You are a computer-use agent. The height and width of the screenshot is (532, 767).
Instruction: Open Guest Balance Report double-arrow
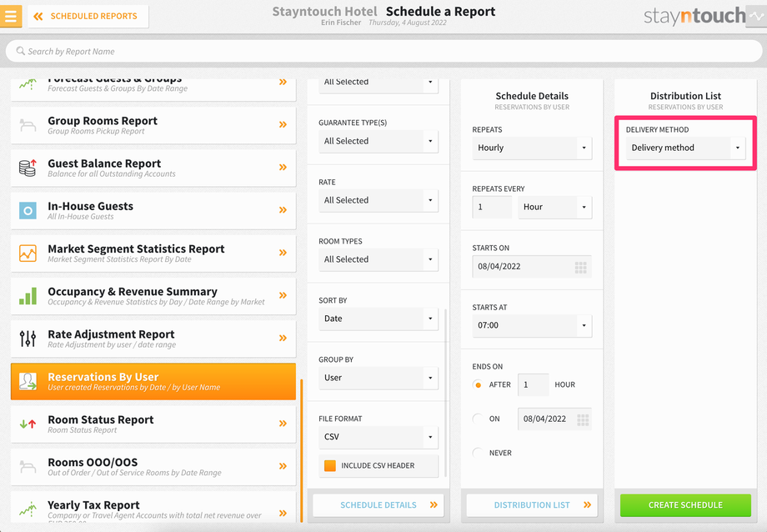click(x=283, y=168)
